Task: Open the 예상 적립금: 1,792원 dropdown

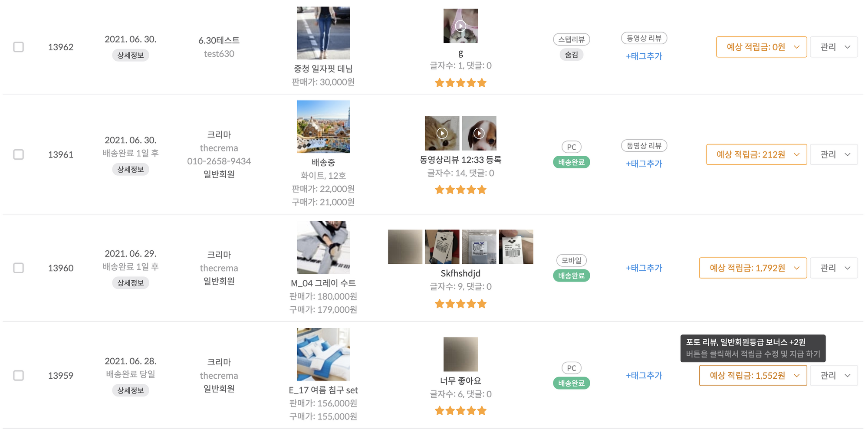Action: point(753,268)
